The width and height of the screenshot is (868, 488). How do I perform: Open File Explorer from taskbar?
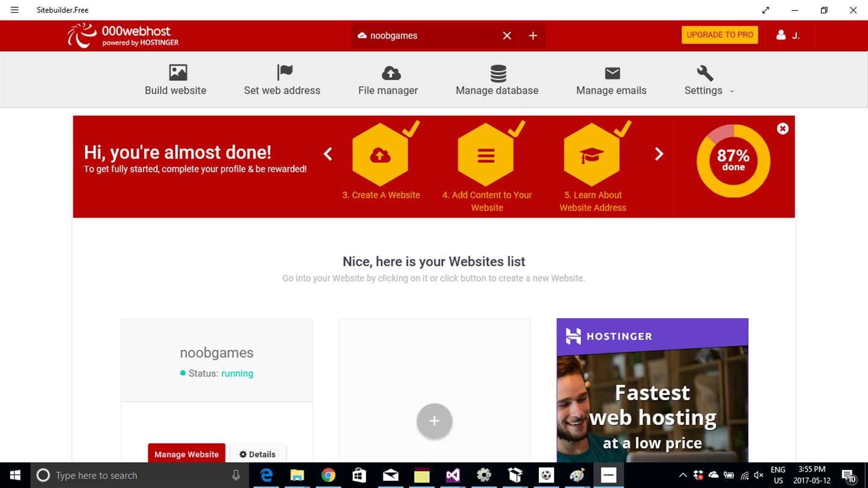(297, 475)
